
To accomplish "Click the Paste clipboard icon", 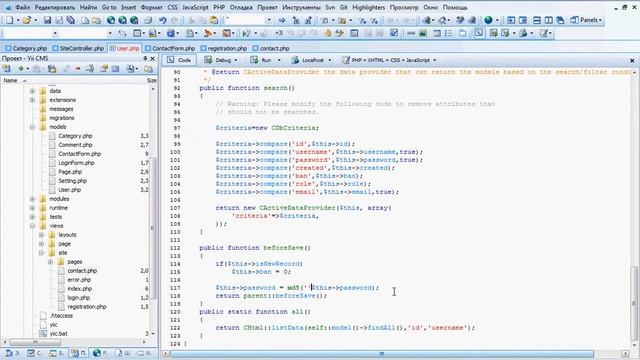I will click(213, 20).
